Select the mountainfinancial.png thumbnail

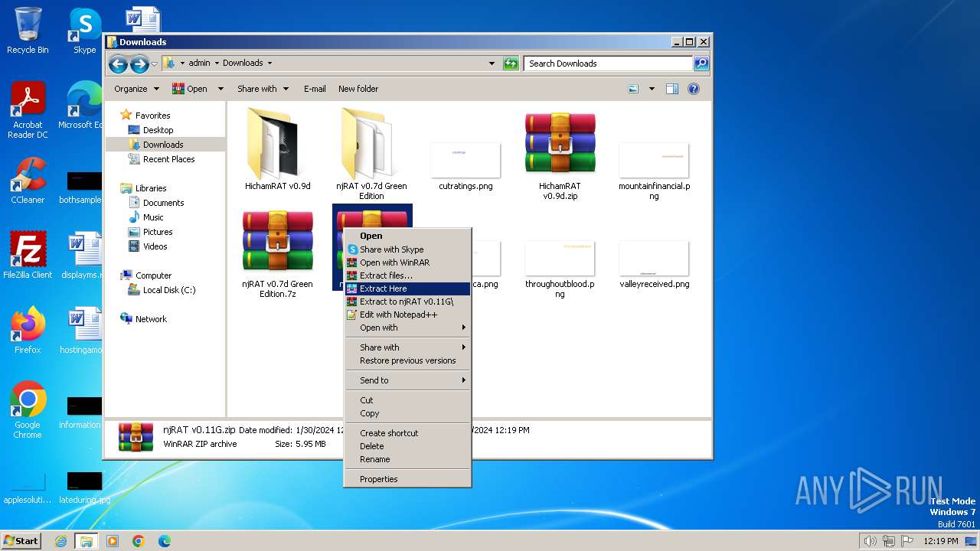(654, 159)
